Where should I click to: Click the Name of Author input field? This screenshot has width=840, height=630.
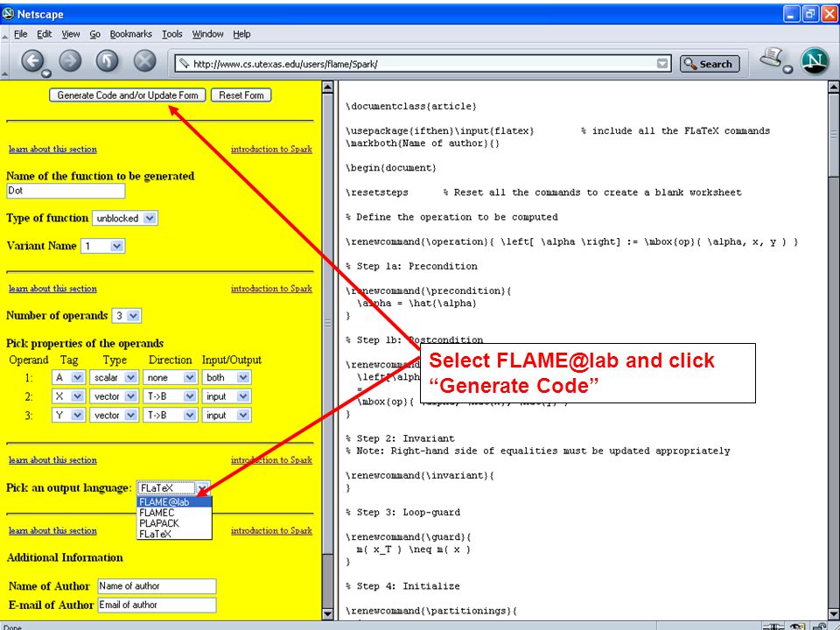[157, 586]
